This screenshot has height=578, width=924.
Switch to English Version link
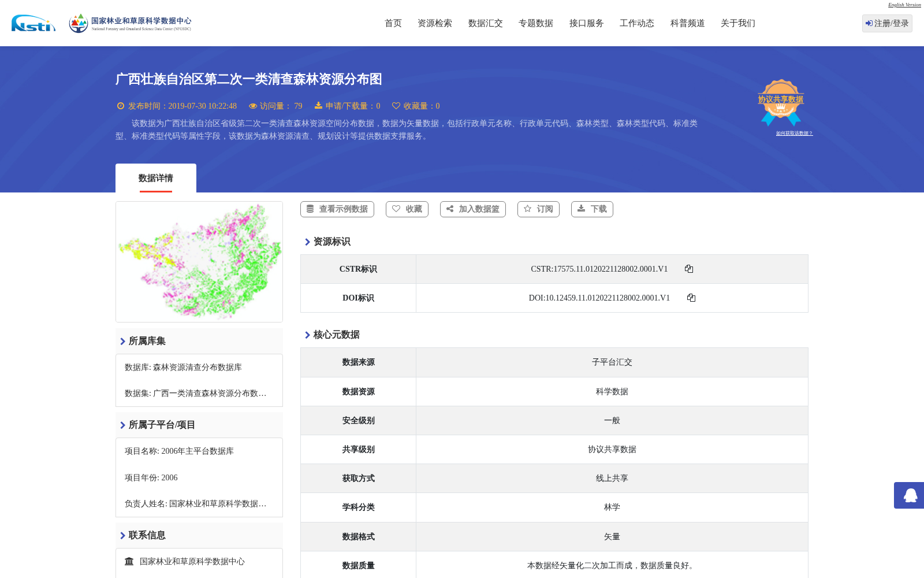(904, 5)
